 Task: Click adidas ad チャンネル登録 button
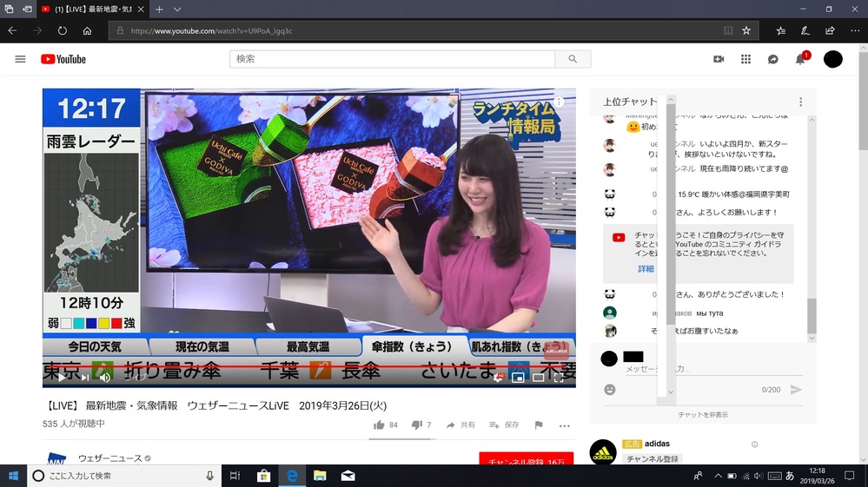tap(653, 459)
